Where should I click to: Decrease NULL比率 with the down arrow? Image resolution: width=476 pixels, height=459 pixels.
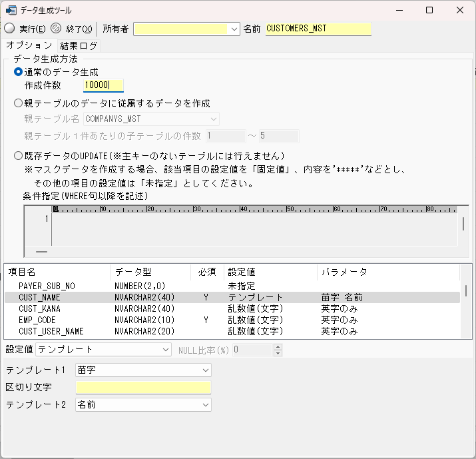click(x=278, y=353)
